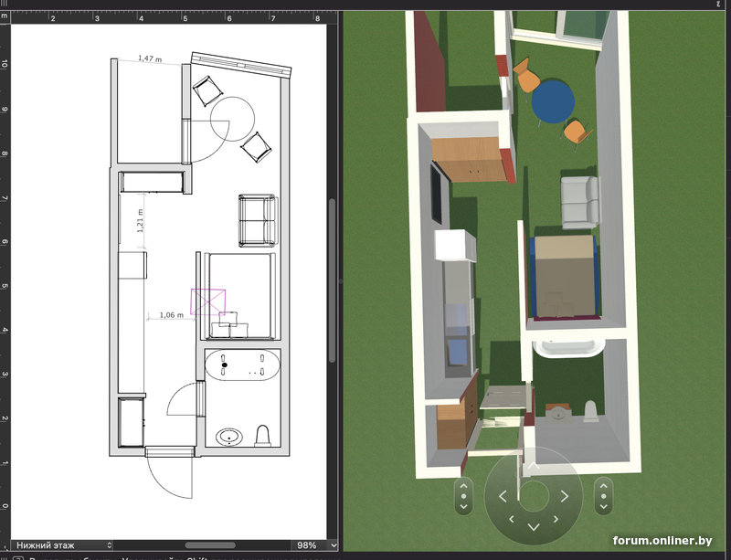Image resolution: width=731 pixels, height=560 pixels.
Task: Open the "Нижний этаж" floor selector
Action: (x=62, y=545)
